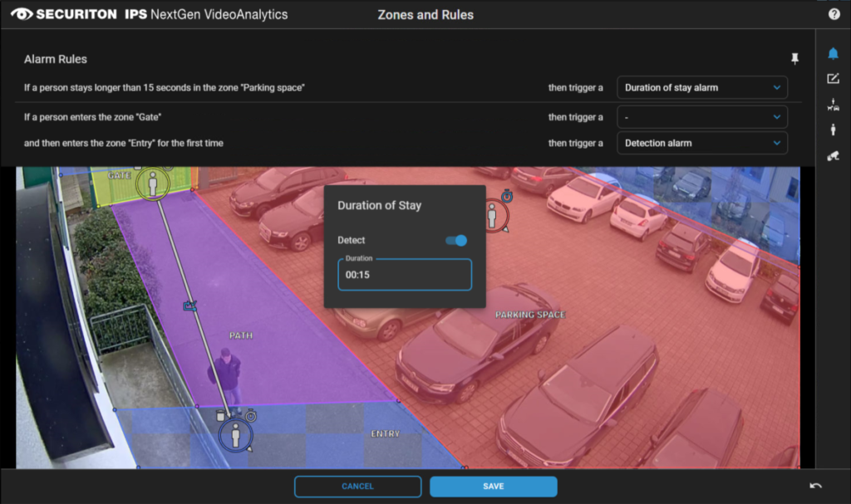Click the Duration 00:15 input field
This screenshot has height=504, width=851.
click(x=405, y=275)
